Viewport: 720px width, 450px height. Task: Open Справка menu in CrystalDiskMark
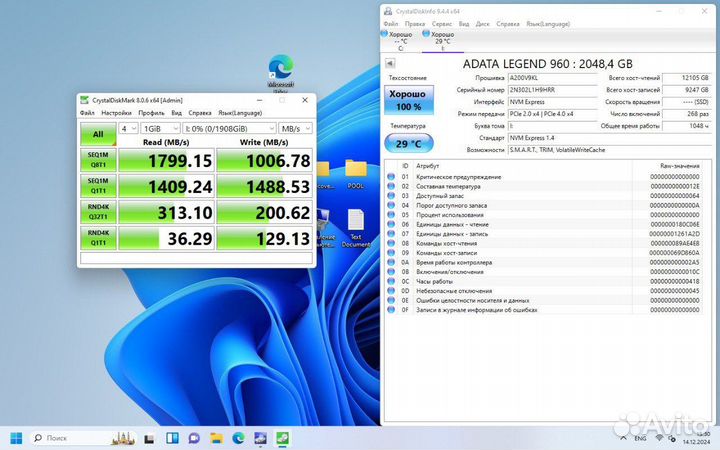[x=200, y=113]
